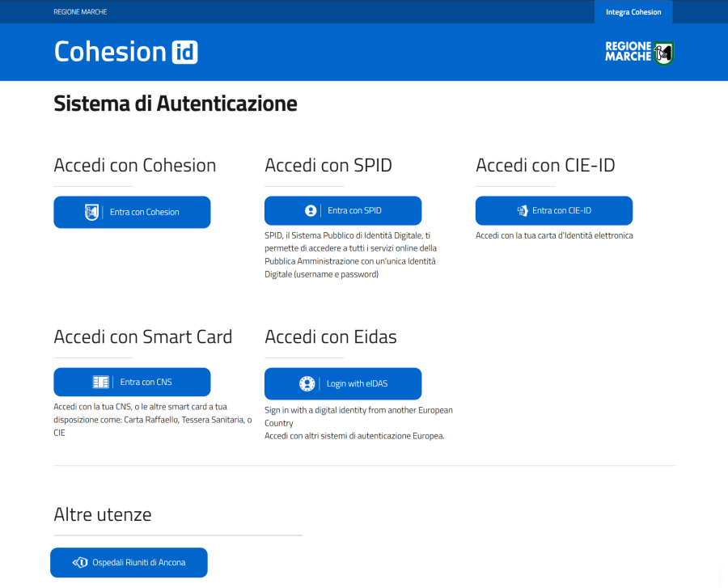
Task: Click the Sistema di Autenticazione heading
Action: click(176, 104)
